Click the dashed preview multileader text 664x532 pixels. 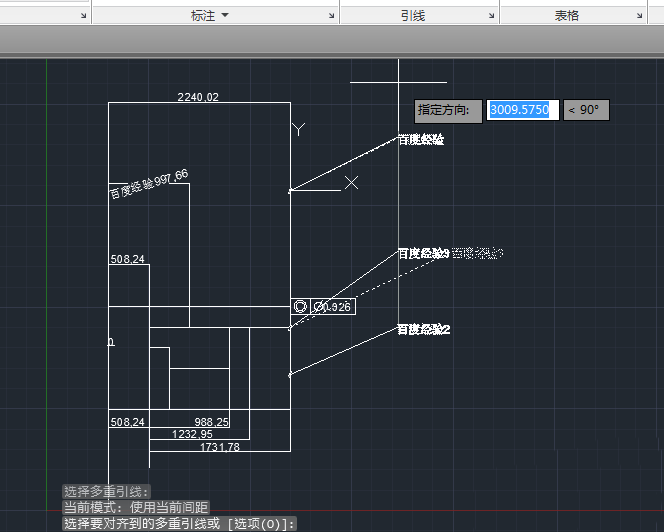click(x=477, y=253)
